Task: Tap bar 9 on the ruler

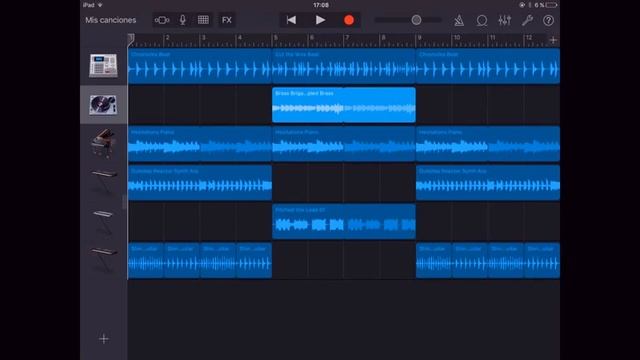Action: click(x=419, y=38)
